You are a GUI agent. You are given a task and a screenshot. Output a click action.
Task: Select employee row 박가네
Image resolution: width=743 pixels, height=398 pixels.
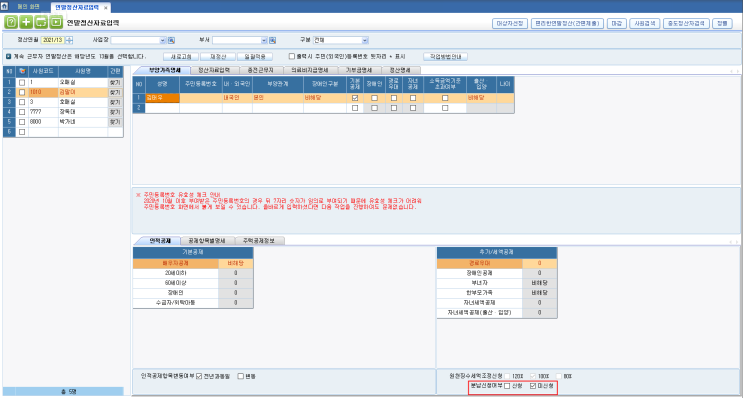[63, 122]
